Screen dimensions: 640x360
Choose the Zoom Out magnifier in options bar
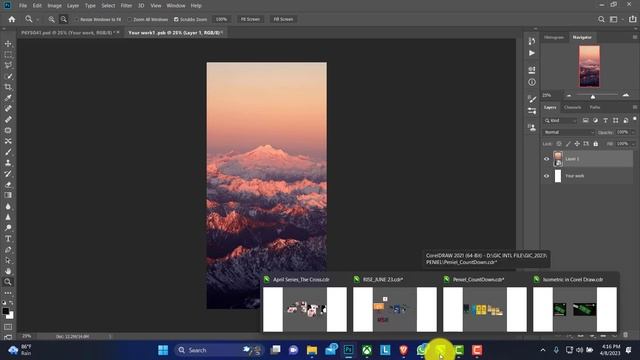point(64,19)
